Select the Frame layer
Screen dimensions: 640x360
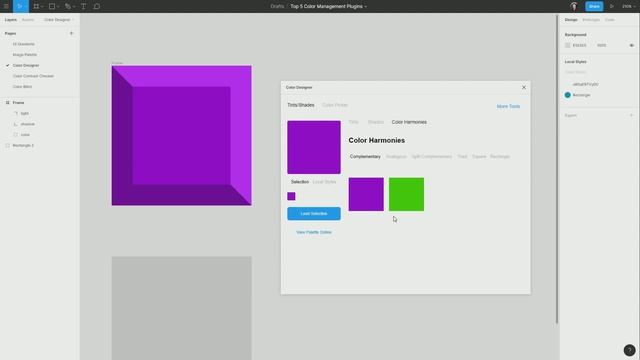(18, 102)
